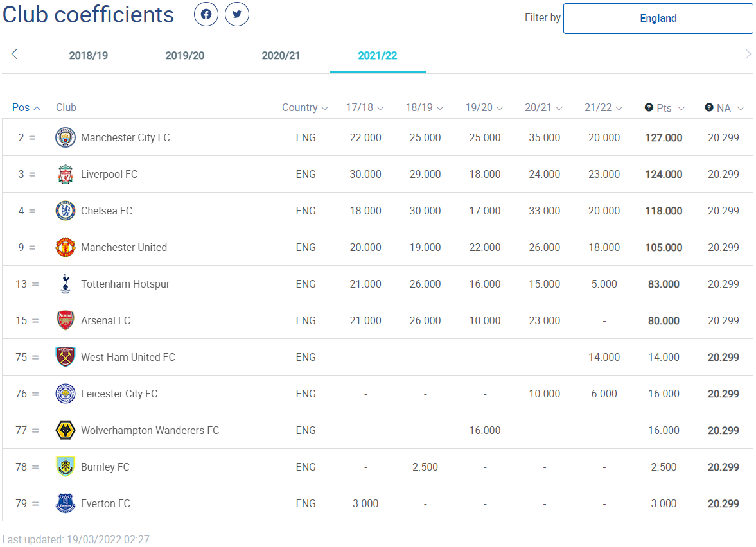The height and width of the screenshot is (547, 756).
Task: Open Manchester United club link
Action: [x=124, y=247]
